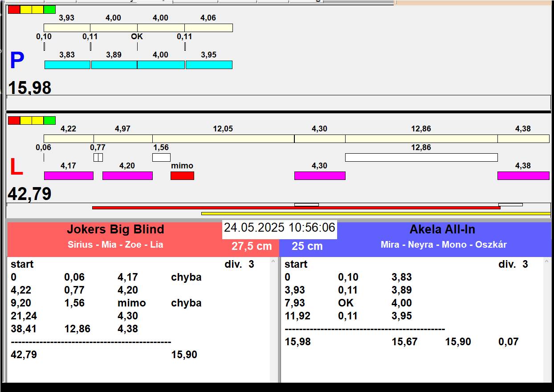Select the cyan bar labeled 3,95
The width and height of the screenshot is (554, 392).
(x=209, y=65)
